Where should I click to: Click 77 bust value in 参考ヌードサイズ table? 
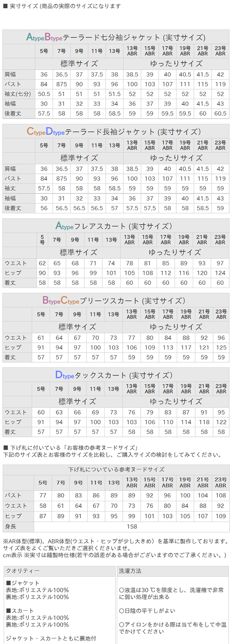pos(43,495)
